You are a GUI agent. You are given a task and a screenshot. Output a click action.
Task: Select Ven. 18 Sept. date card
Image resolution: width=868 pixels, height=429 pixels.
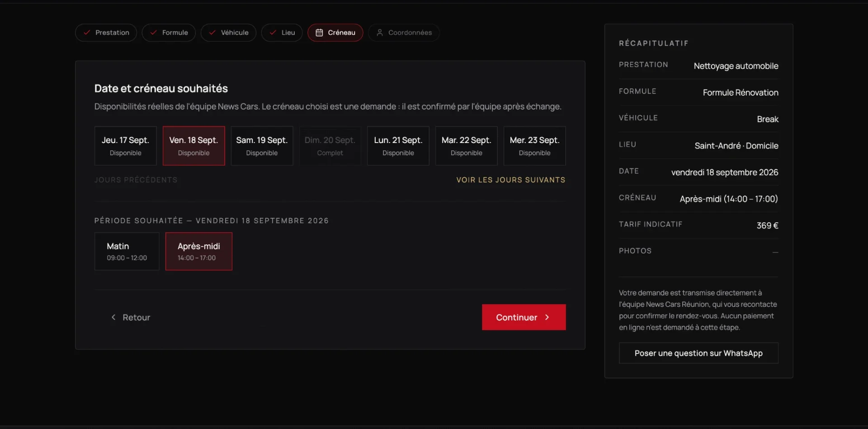point(194,146)
